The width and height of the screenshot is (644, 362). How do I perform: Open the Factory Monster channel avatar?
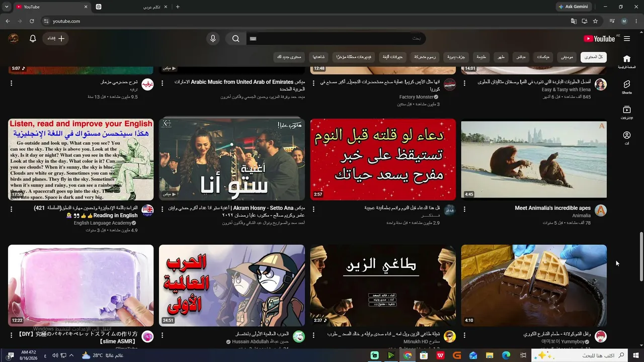(x=450, y=84)
